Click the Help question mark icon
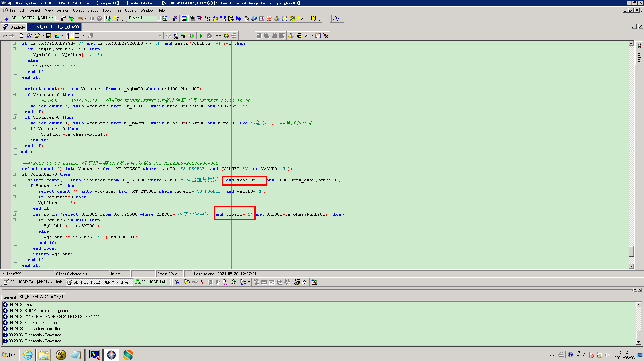This screenshot has width=644, height=362. coord(314,18)
